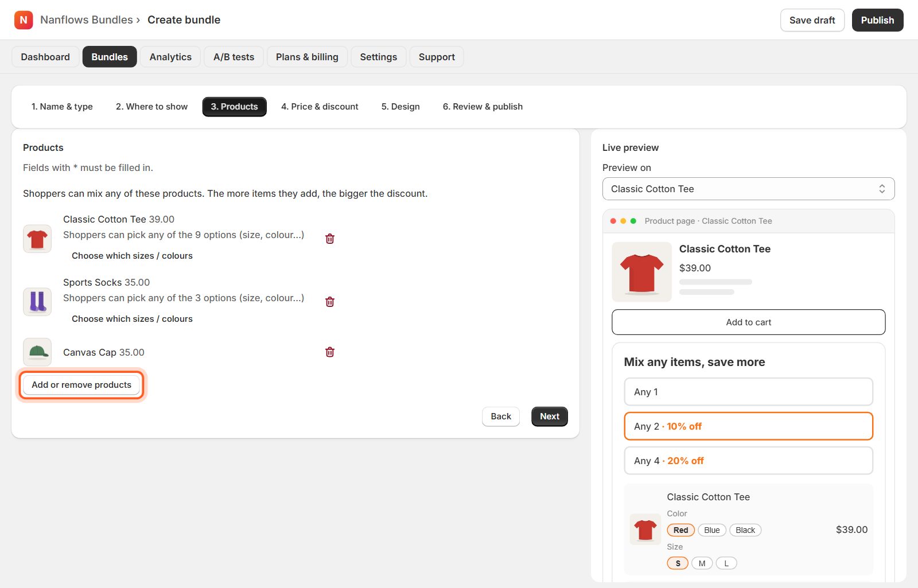Click the Save draft button

coord(812,20)
